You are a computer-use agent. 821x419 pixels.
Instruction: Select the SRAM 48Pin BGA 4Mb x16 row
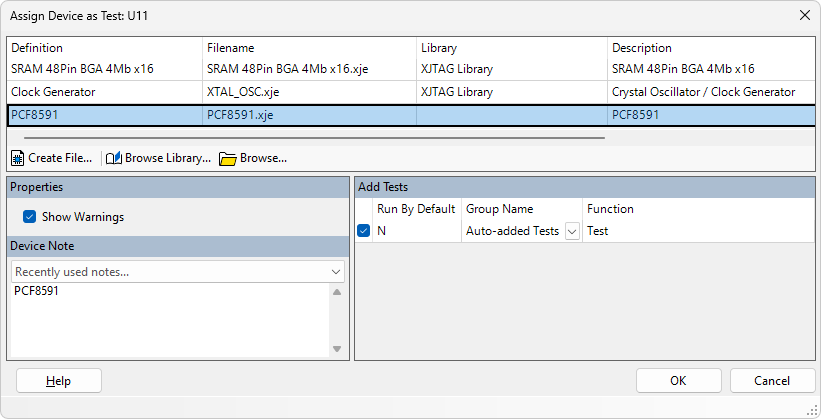(x=100, y=69)
